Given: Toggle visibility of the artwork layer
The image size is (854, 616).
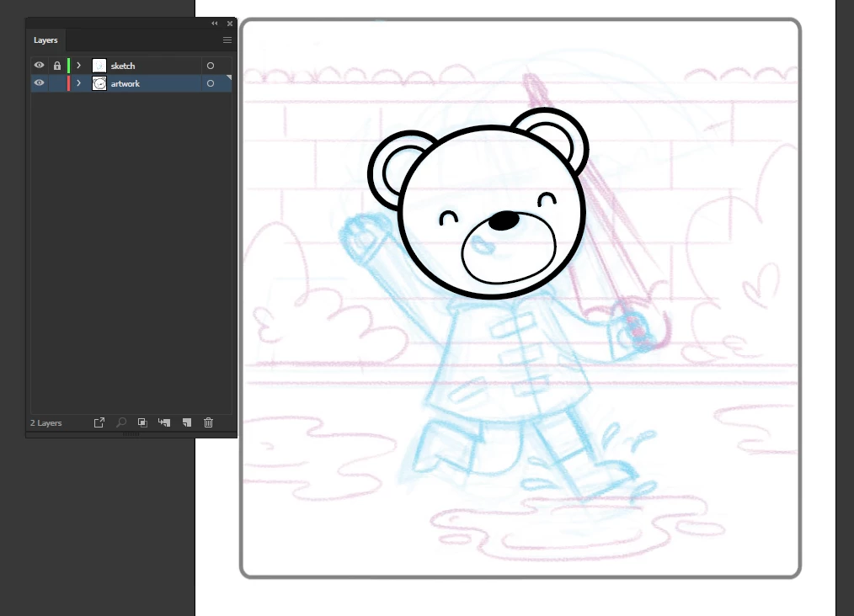Looking at the screenshot, I should [39, 82].
